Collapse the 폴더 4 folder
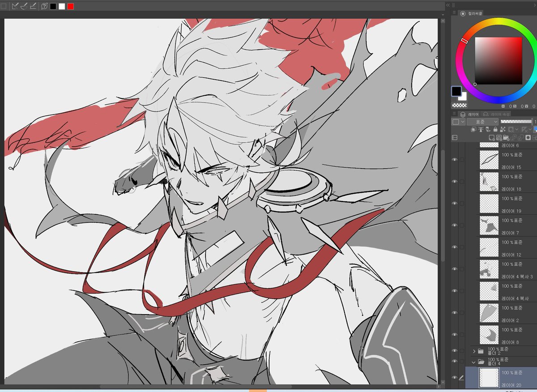Image resolution: width=537 pixels, height=392 pixels. (x=474, y=362)
